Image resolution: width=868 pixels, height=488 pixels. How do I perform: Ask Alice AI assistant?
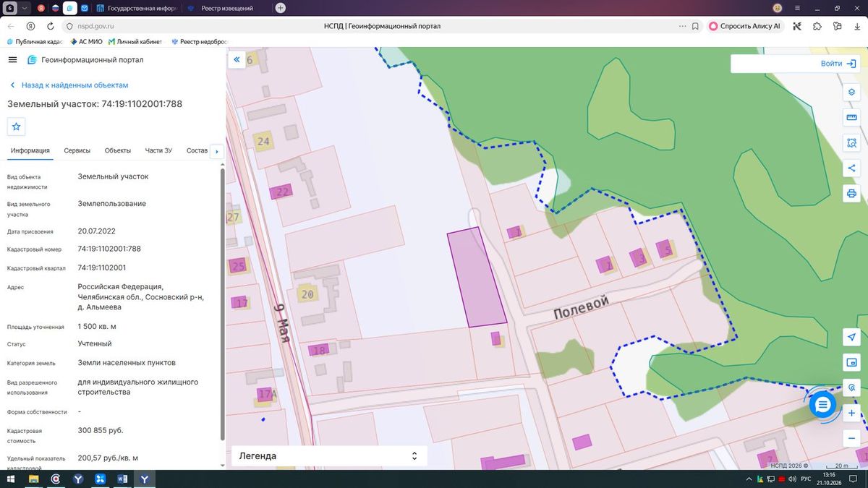click(745, 26)
